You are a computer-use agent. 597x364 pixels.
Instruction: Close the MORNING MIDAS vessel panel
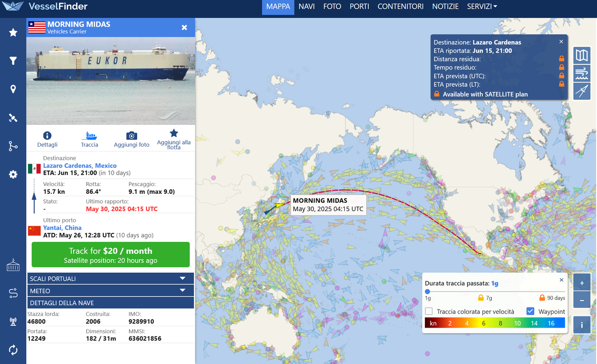[x=184, y=27]
